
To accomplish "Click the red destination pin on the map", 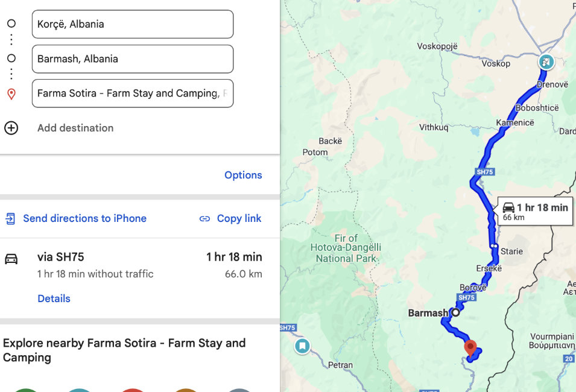I will 471,348.
